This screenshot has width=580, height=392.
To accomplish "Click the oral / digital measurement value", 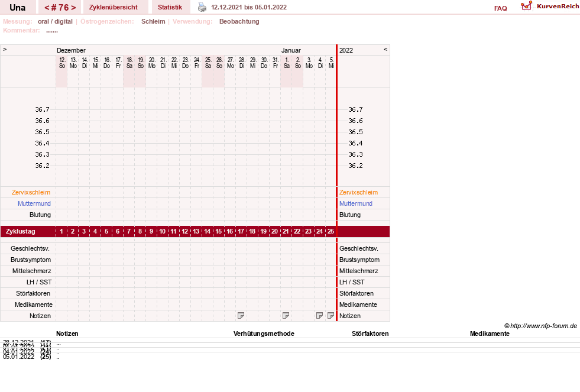I will [55, 21].
